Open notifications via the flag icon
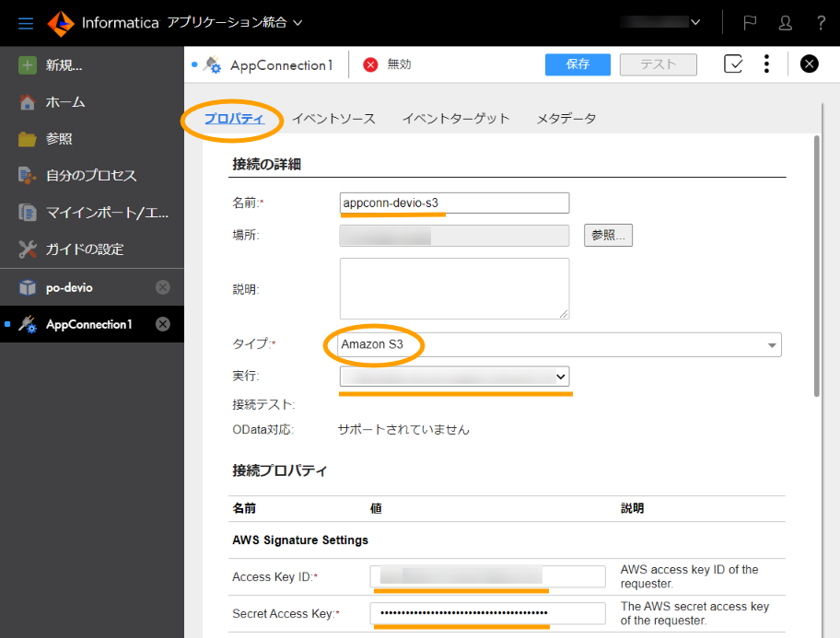This screenshot has width=840, height=638. coord(749,23)
